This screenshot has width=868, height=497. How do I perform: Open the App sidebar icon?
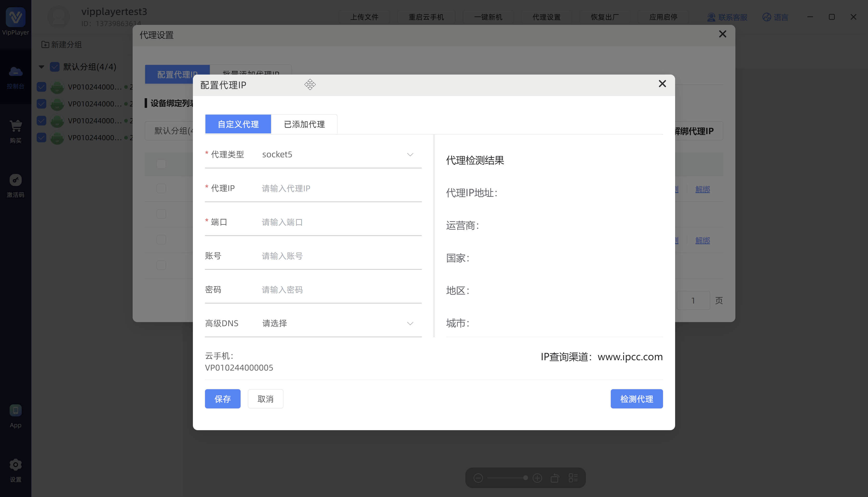tap(15, 410)
